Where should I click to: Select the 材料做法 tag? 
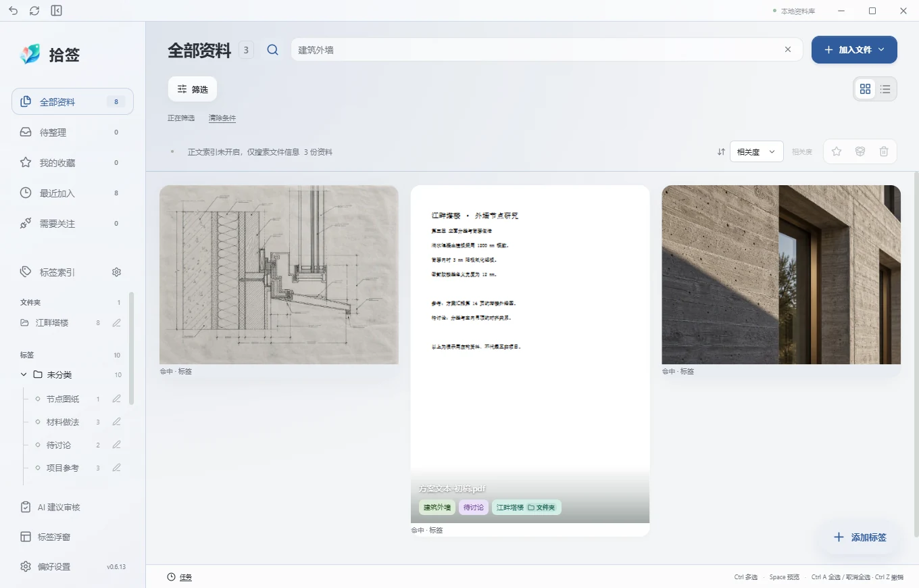pos(63,422)
